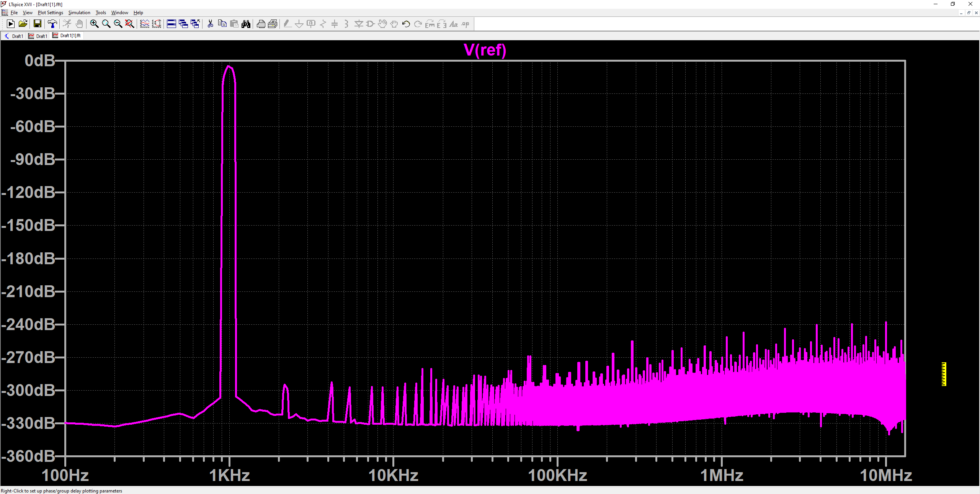Save using the floppy disk icon

pyautogui.click(x=38, y=24)
